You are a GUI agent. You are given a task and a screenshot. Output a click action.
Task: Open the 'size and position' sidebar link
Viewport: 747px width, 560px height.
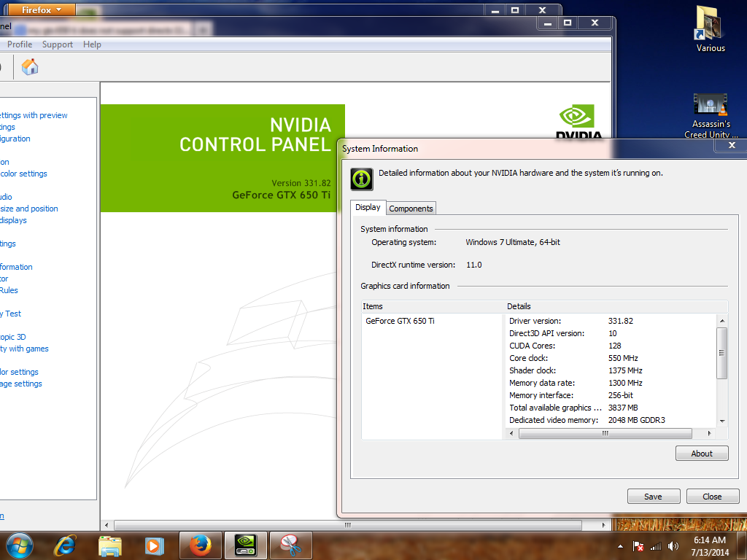tap(29, 209)
